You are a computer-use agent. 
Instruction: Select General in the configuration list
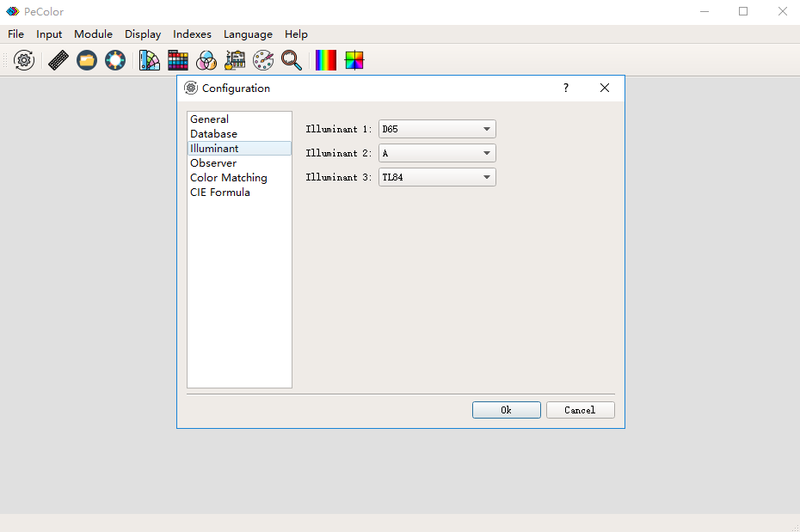point(239,119)
